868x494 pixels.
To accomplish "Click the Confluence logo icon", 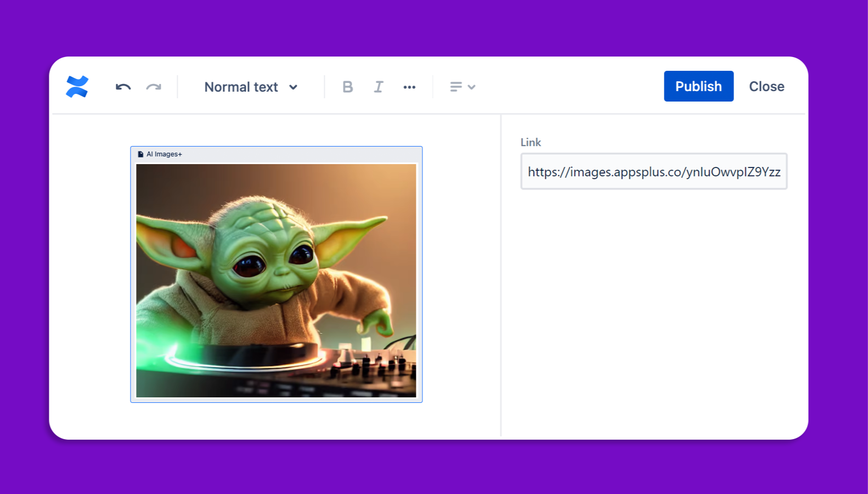I will [77, 87].
